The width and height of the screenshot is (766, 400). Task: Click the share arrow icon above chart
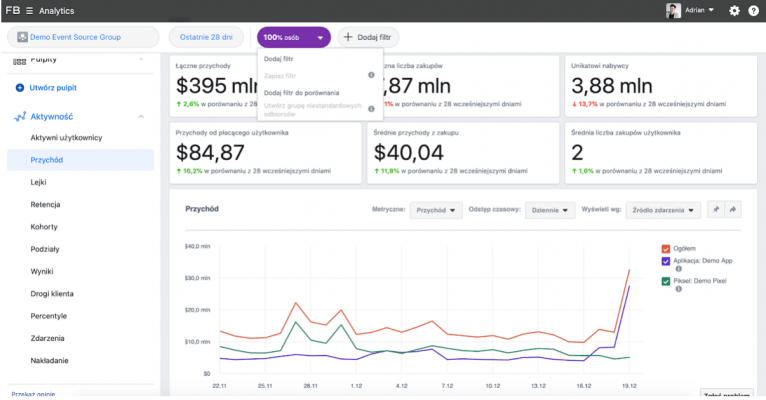(732, 210)
